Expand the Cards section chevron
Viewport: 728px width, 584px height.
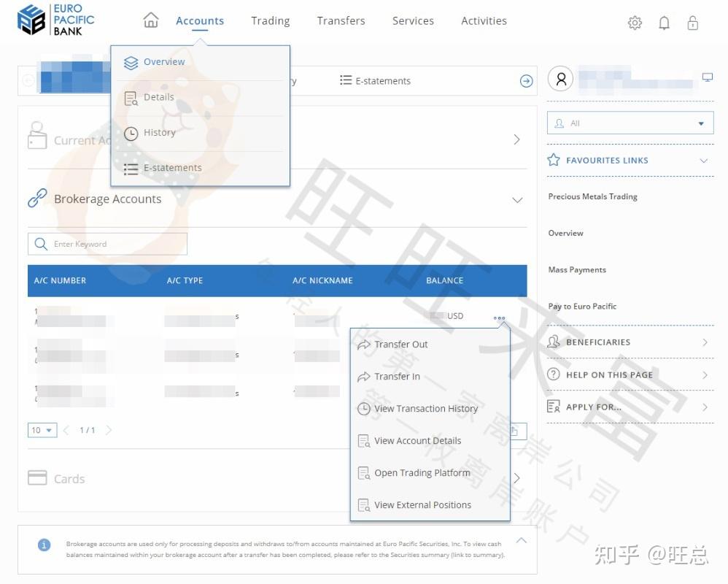tap(516, 478)
